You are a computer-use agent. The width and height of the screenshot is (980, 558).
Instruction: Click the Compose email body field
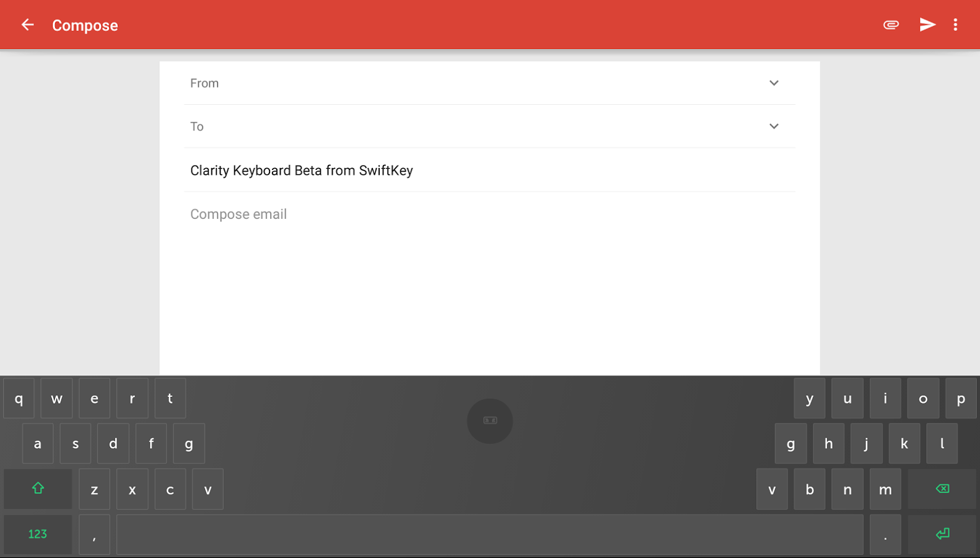click(x=489, y=215)
